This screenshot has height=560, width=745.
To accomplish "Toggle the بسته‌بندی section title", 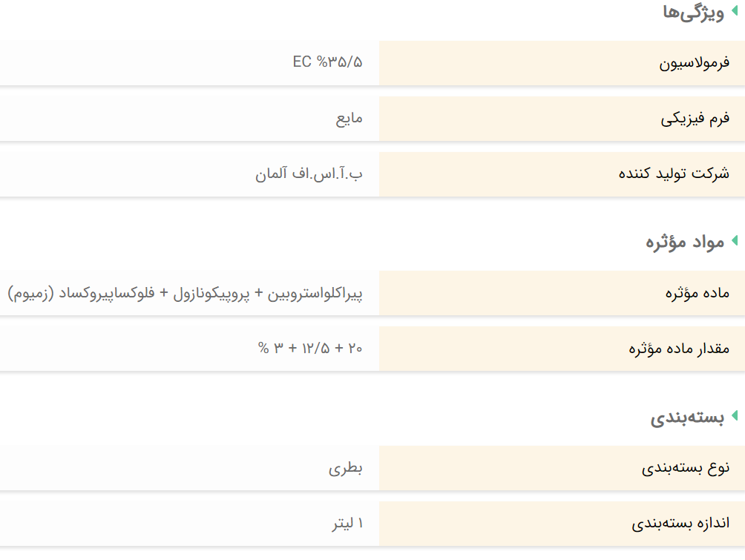I will 687,418.
